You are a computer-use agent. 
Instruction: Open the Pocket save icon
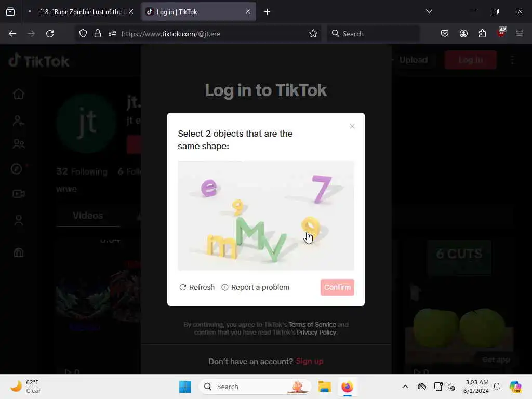(445, 34)
